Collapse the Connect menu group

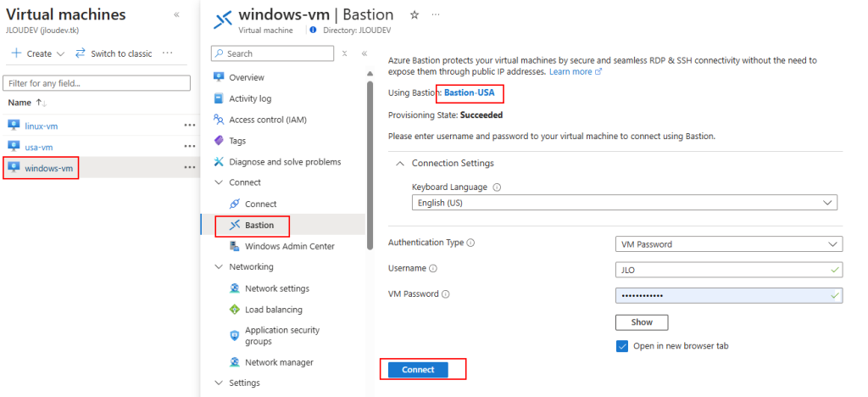point(218,182)
